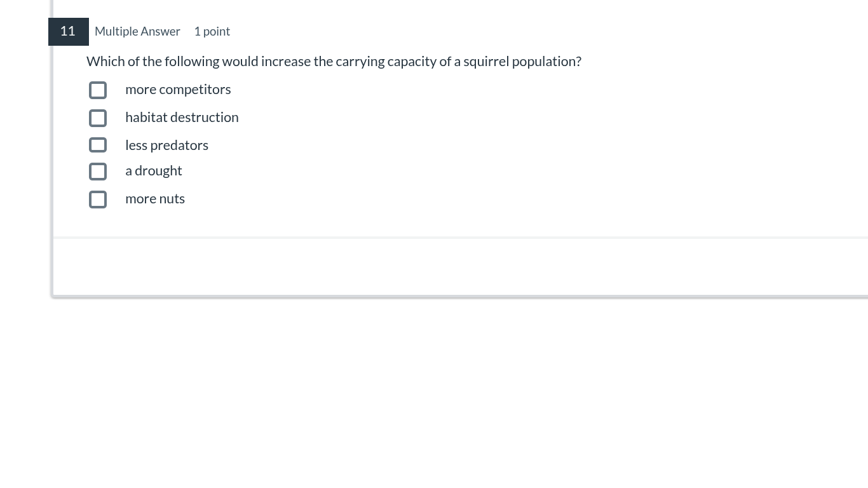Click the question number 11 badge
The width and height of the screenshot is (868, 488).
pos(68,31)
